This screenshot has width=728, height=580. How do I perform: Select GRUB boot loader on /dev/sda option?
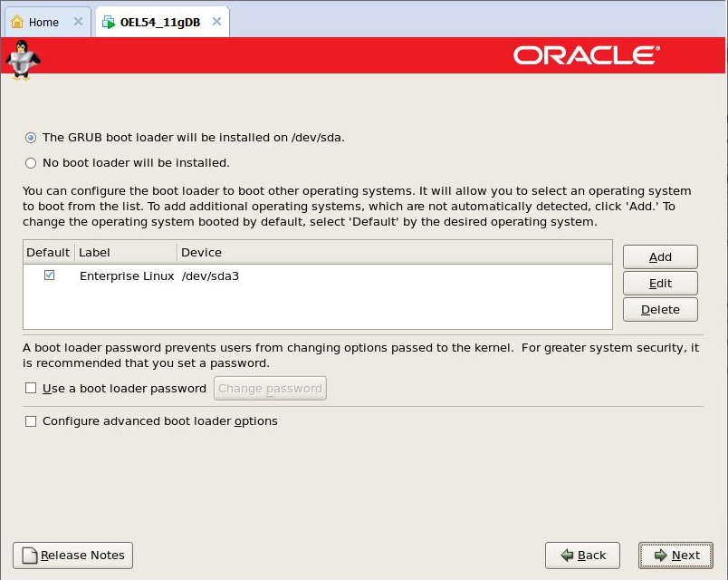click(x=31, y=138)
